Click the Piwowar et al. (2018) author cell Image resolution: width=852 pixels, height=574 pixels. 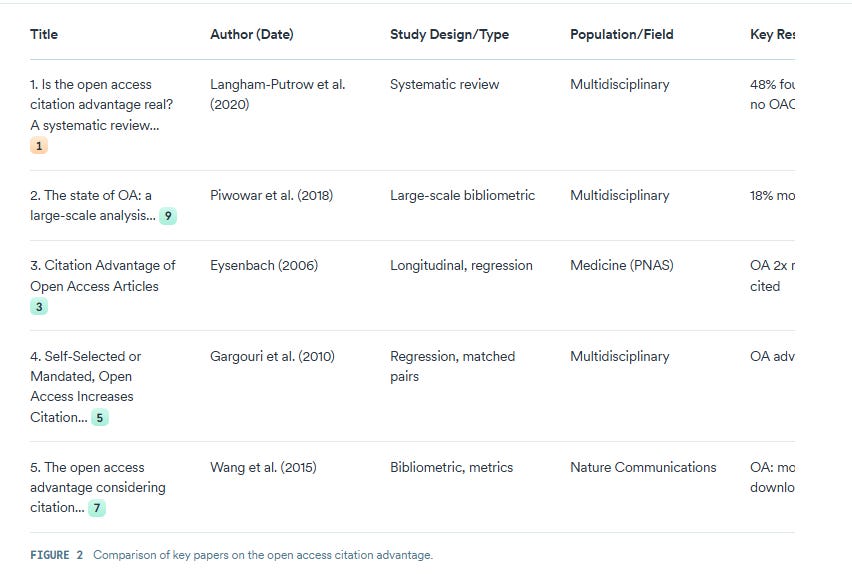(x=272, y=195)
